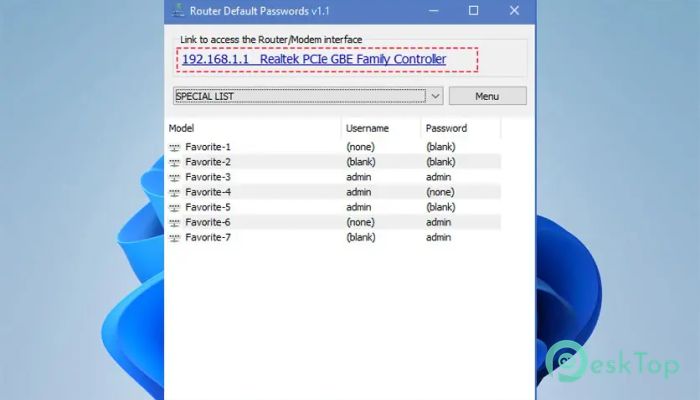Click the admin username of Favorite-4
This screenshot has height=400, width=700.
pyautogui.click(x=358, y=192)
